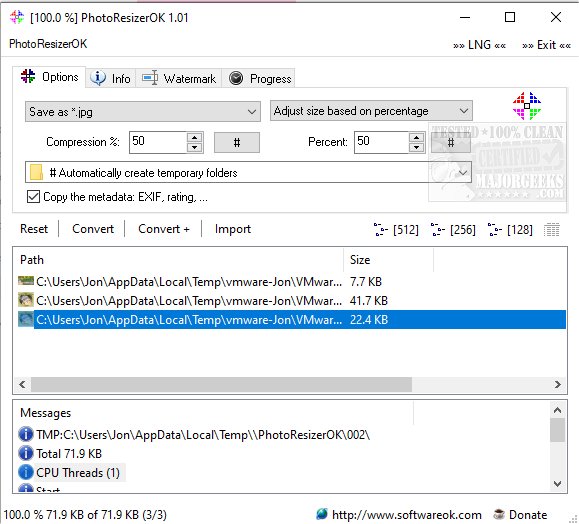The height and width of the screenshot is (524, 579).
Task: Switch to the Progress tab
Action: tap(260, 78)
